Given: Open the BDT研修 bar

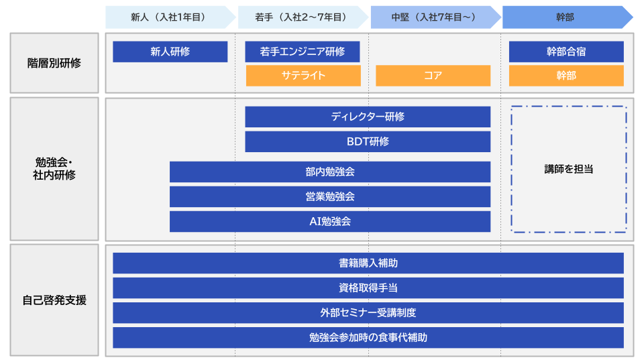Looking at the screenshot, I should (368, 141).
